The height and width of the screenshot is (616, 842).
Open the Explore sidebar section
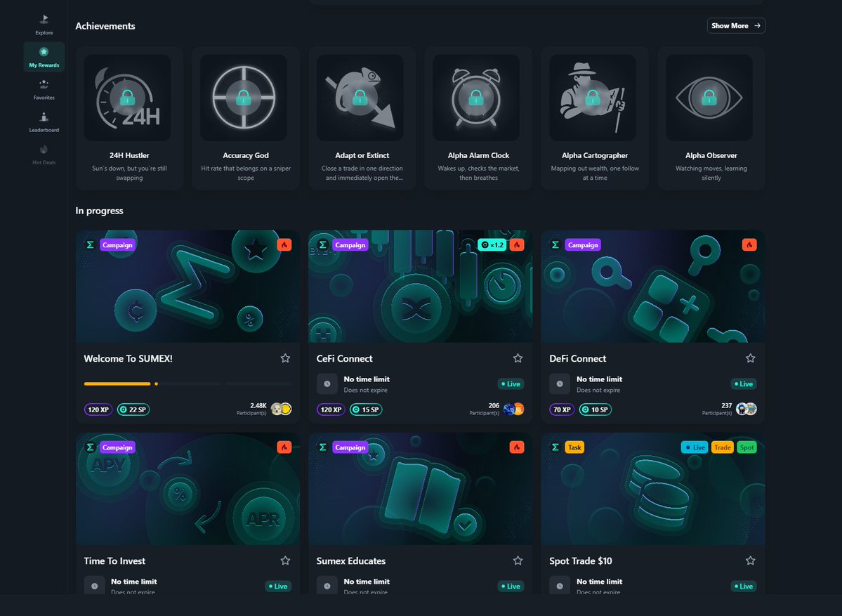point(44,25)
